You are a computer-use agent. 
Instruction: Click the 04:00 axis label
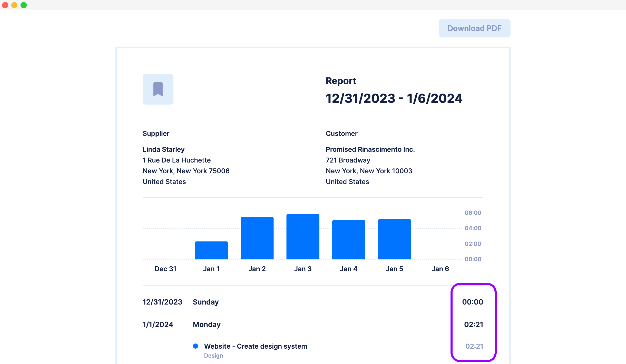473,228
